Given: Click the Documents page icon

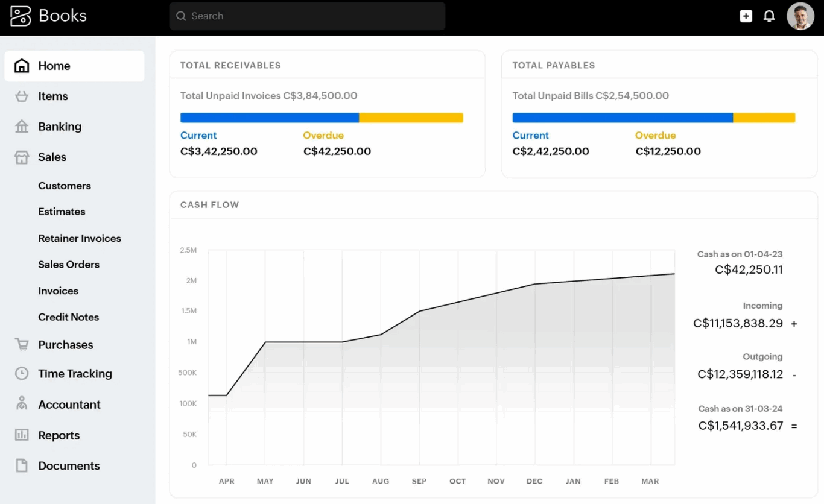Looking at the screenshot, I should [x=21, y=465].
